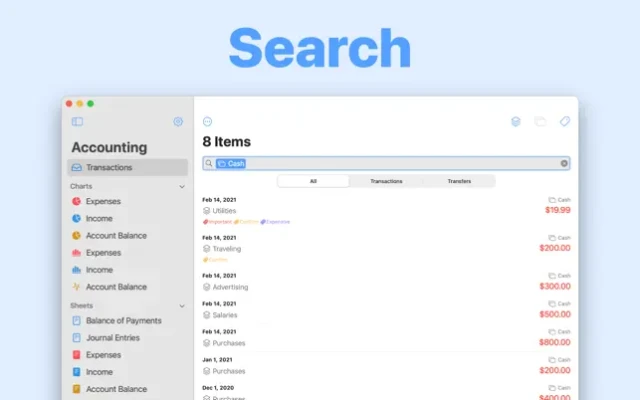Screen dimensions: 640x400
Task: Switch to the Transactions filter segment
Action: point(386,181)
